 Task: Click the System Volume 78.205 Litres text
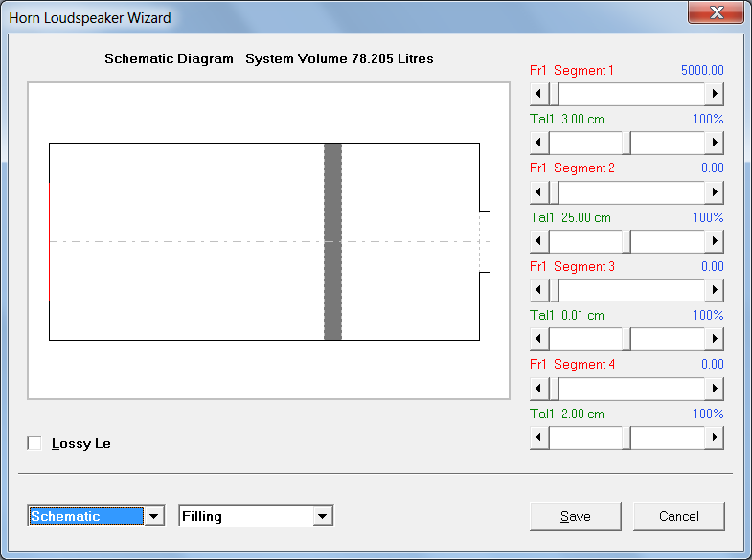click(x=339, y=58)
